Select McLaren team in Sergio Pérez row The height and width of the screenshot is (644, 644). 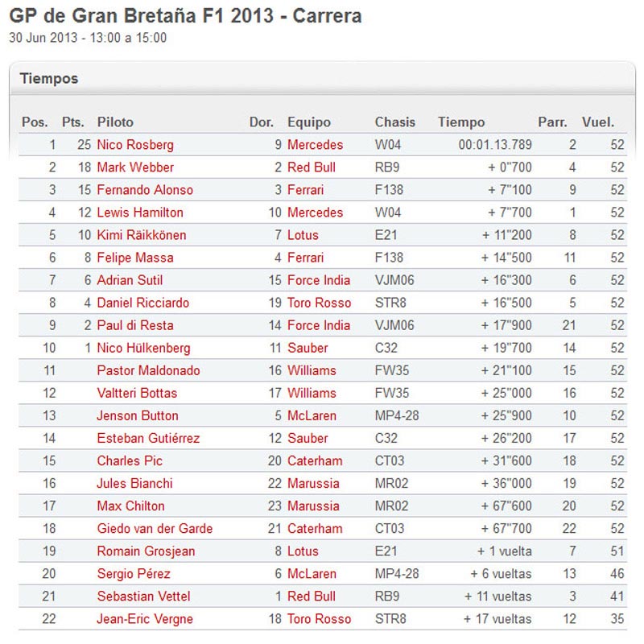[312, 574]
